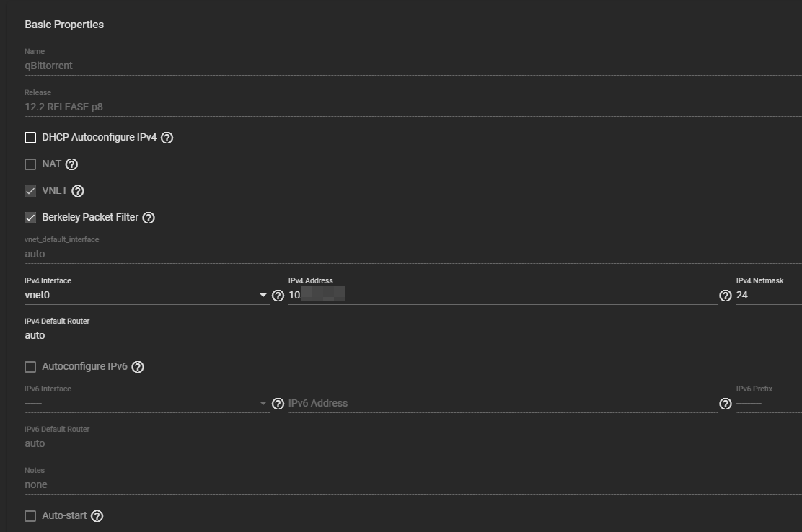Open help for DHCP Autoconfigure IPv4
Viewport: 802px width, 532px height.
point(167,138)
